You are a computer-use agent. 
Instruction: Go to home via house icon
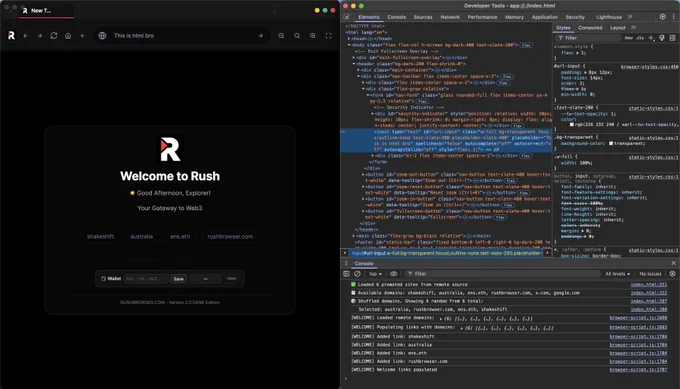click(x=68, y=36)
